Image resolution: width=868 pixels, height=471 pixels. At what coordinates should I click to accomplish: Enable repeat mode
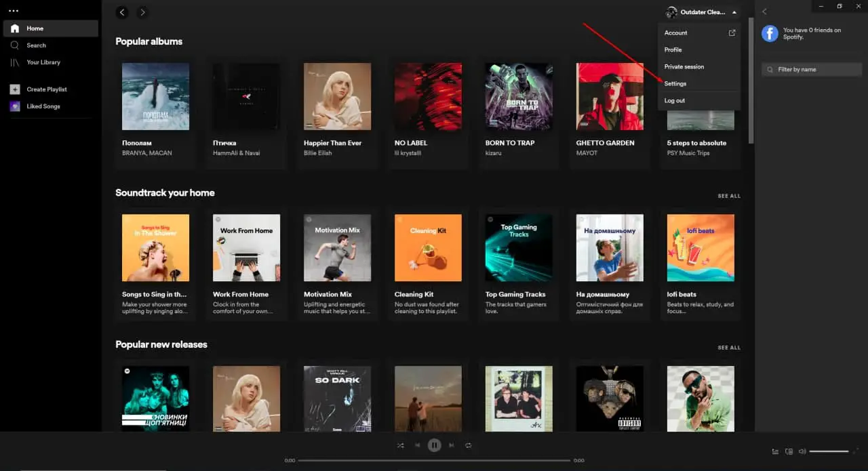468,445
